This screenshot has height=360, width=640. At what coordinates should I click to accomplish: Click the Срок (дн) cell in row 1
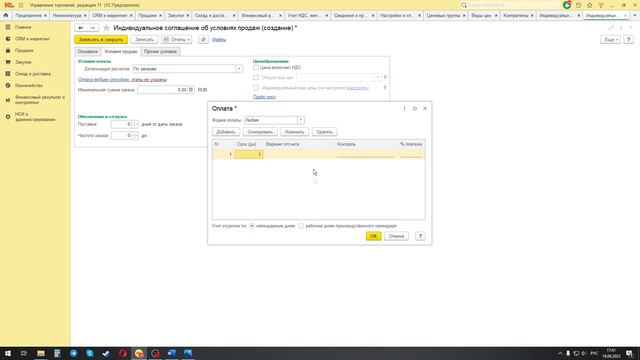(249, 154)
